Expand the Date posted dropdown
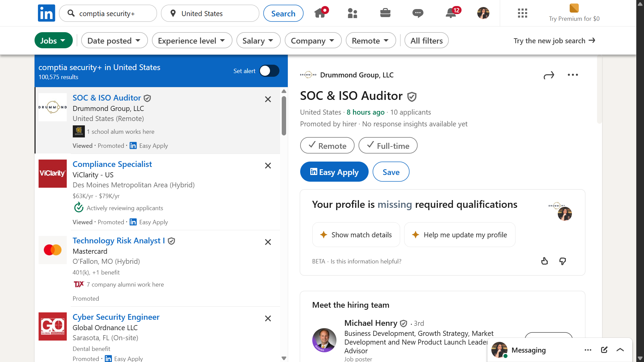The height and width of the screenshot is (362, 644). tap(114, 41)
